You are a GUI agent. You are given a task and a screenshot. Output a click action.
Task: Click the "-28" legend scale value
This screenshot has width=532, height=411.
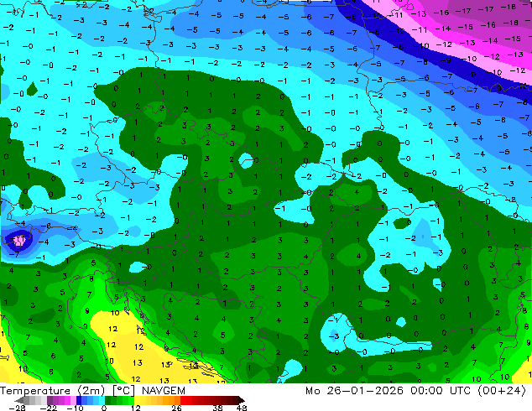(x=17, y=408)
